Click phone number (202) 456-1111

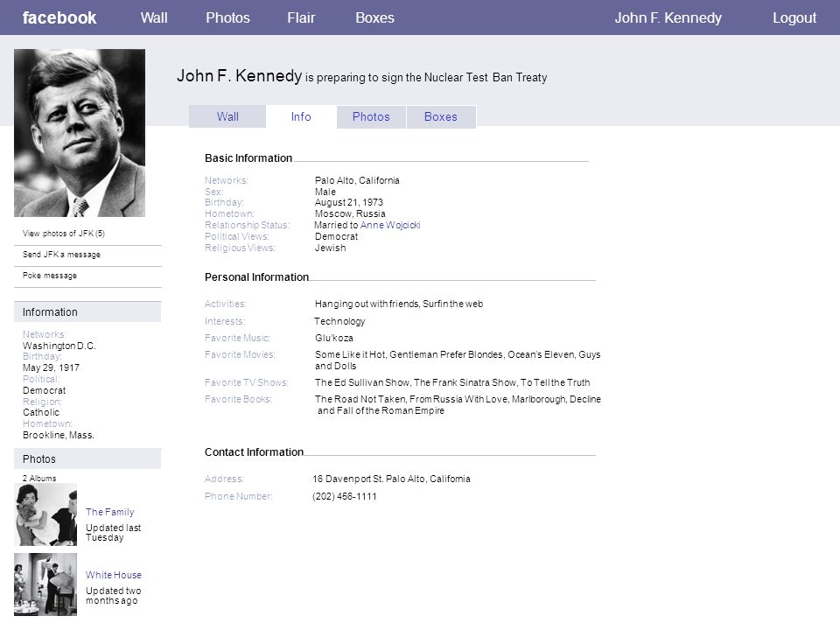pos(345,497)
